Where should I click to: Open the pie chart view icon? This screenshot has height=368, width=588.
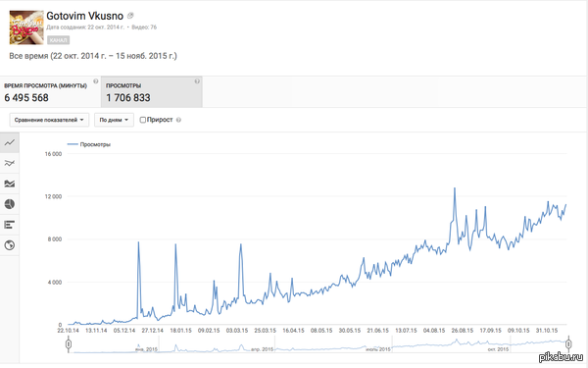click(10, 204)
